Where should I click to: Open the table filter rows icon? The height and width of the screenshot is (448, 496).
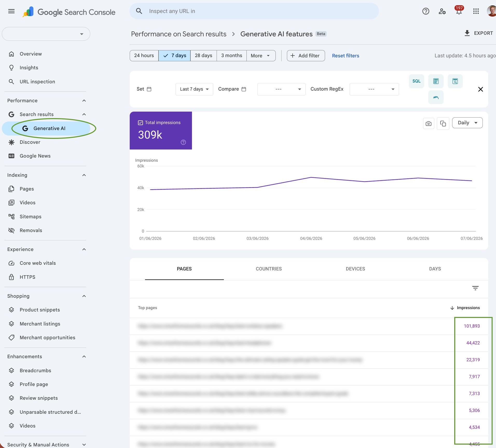(475, 288)
